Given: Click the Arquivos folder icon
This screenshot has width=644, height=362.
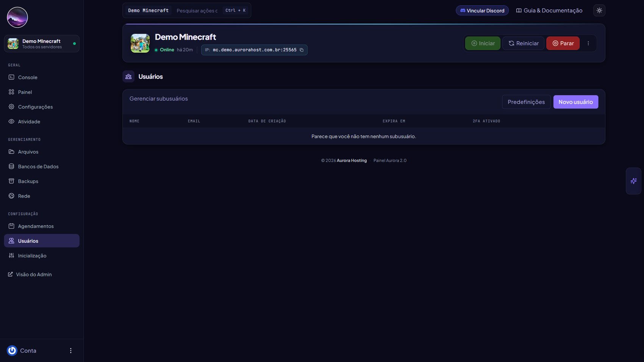Looking at the screenshot, I should pos(11,151).
